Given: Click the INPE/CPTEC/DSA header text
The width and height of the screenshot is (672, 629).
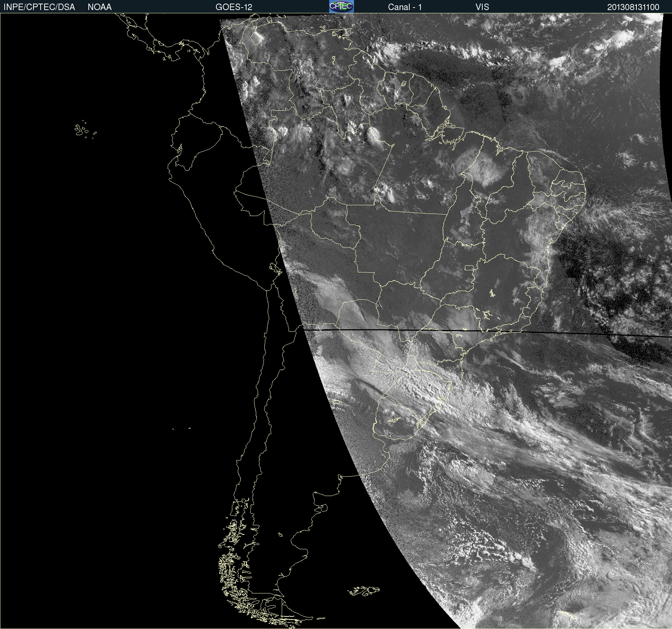Looking at the screenshot, I should pos(39,7).
